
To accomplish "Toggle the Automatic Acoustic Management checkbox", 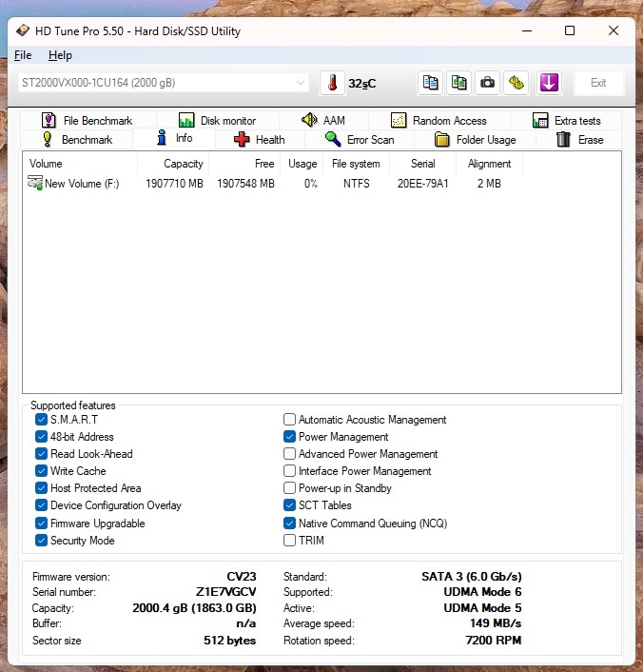I will pyautogui.click(x=290, y=420).
